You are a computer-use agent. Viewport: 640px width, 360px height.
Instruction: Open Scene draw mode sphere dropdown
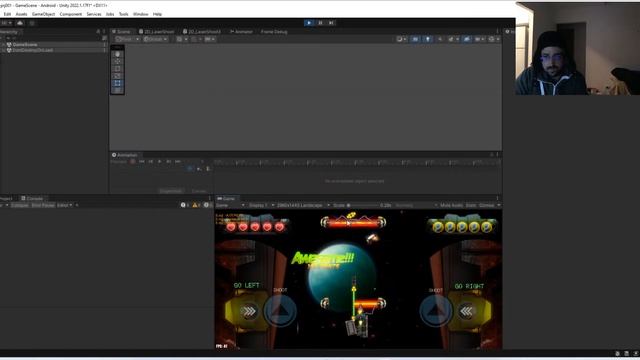pos(402,39)
